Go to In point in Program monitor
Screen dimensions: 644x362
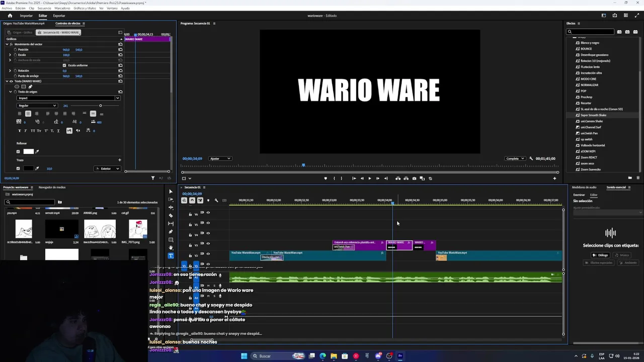354,178
